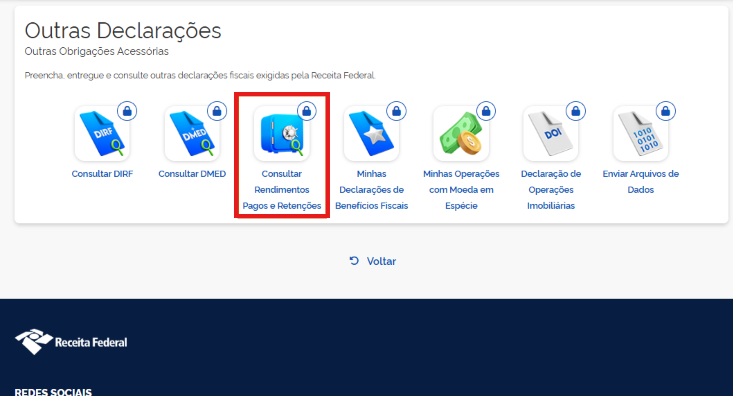Click the lock badge on Enviar Arquivos
733x396 pixels.
[x=666, y=111]
